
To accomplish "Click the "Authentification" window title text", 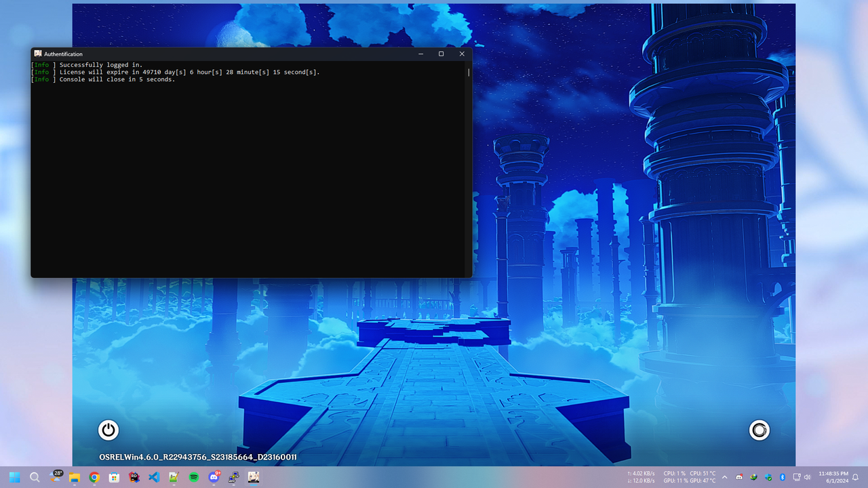I will [x=63, y=54].
